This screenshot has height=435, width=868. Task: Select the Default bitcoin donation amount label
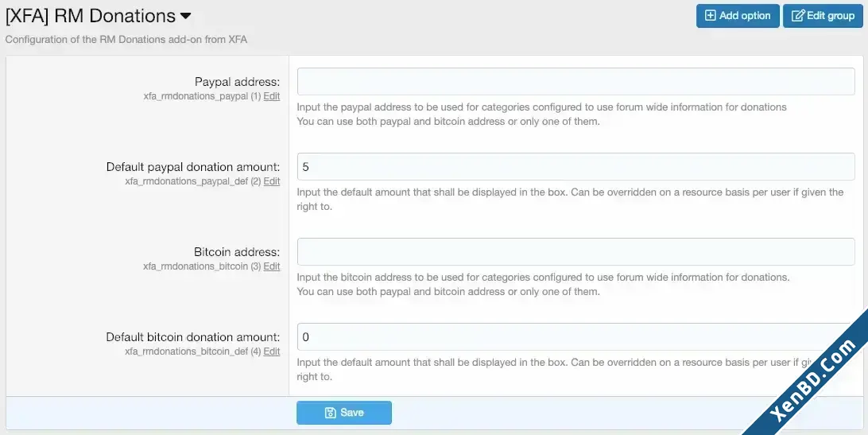coord(192,337)
